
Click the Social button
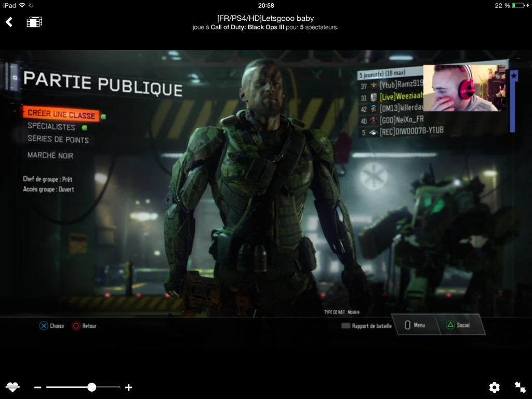coord(460,325)
